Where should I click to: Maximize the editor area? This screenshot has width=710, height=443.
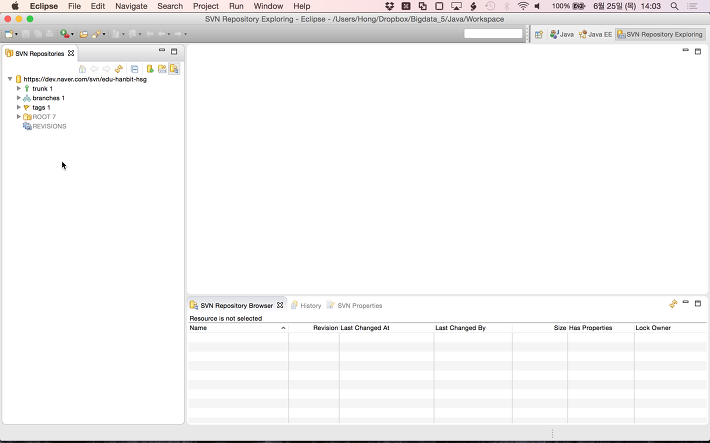698,51
